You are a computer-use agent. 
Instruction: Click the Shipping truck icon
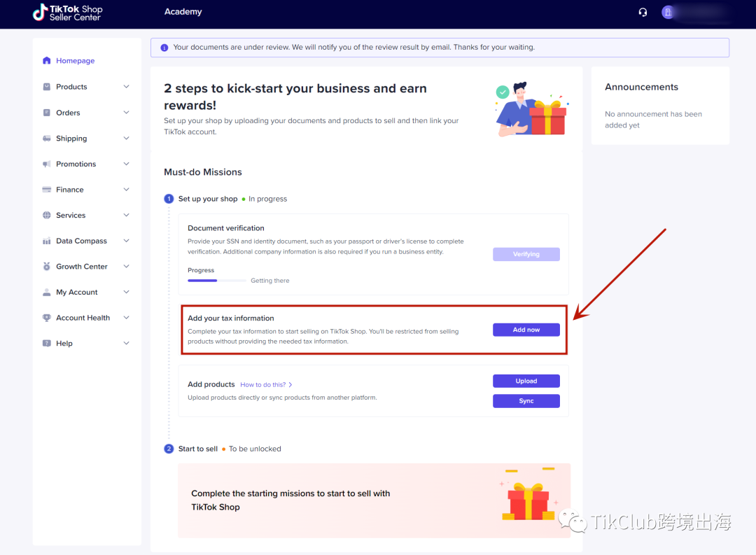click(47, 139)
